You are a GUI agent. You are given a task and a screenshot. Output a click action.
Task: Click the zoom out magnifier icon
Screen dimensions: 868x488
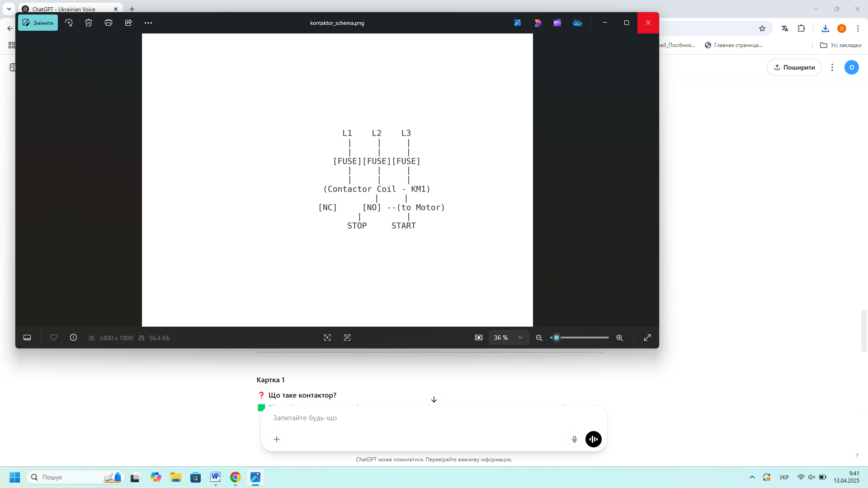(x=539, y=338)
